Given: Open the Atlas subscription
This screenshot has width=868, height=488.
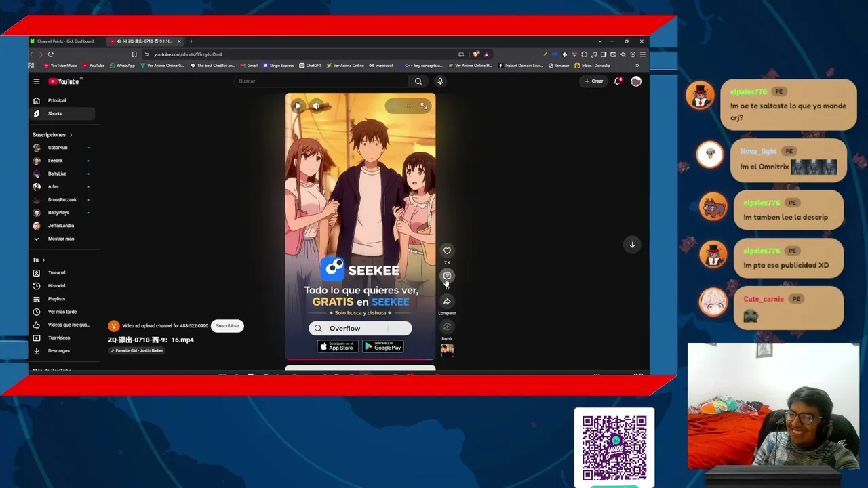Looking at the screenshot, I should [x=62, y=186].
